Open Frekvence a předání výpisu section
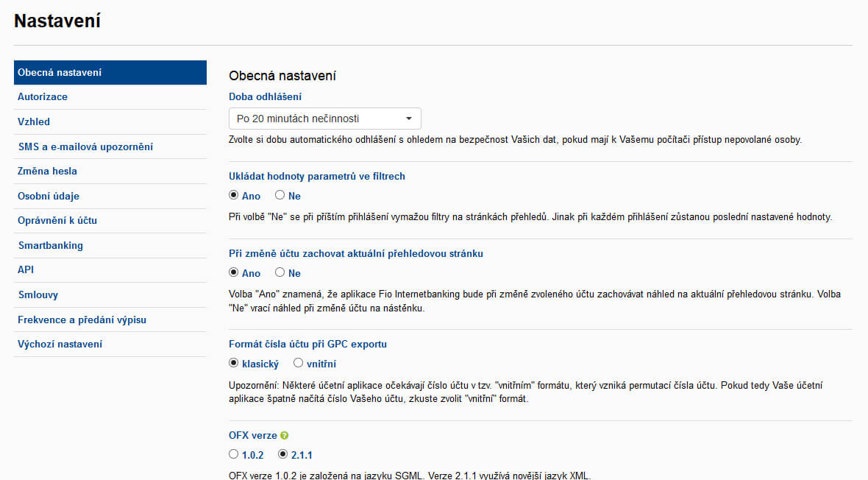This screenshot has width=868, height=480. tap(82, 320)
